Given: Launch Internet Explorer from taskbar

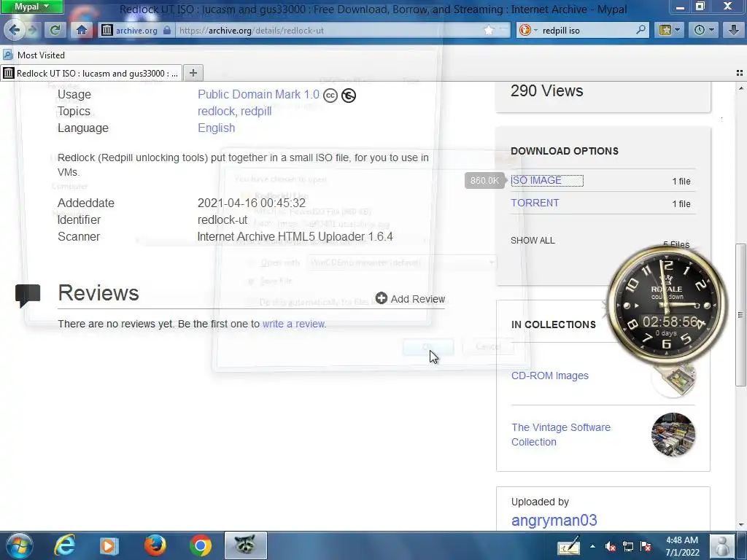Looking at the screenshot, I should (64, 545).
